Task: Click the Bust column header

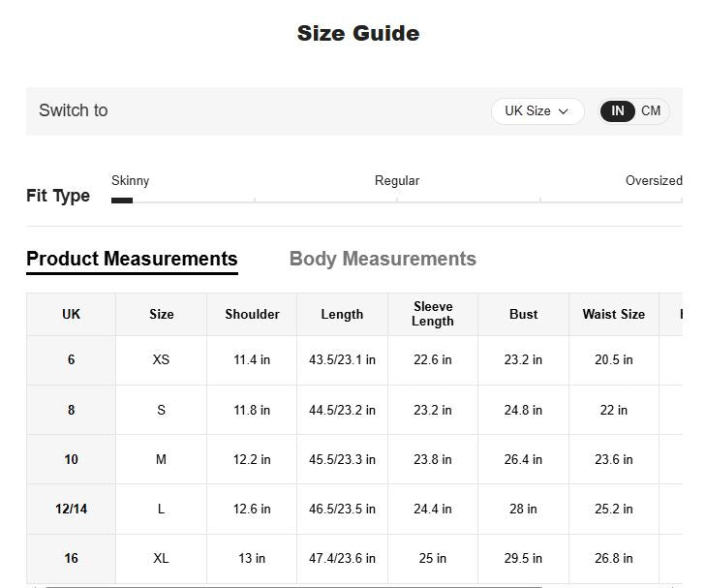Action: (x=523, y=315)
